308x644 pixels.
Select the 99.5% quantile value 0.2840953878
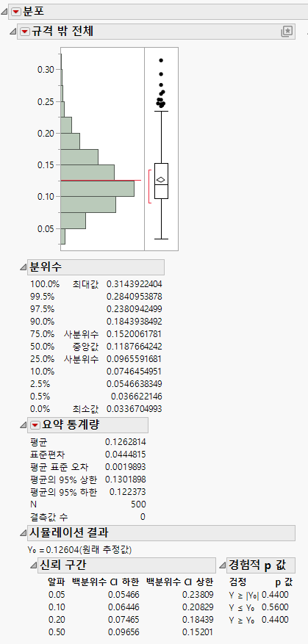[134, 296]
